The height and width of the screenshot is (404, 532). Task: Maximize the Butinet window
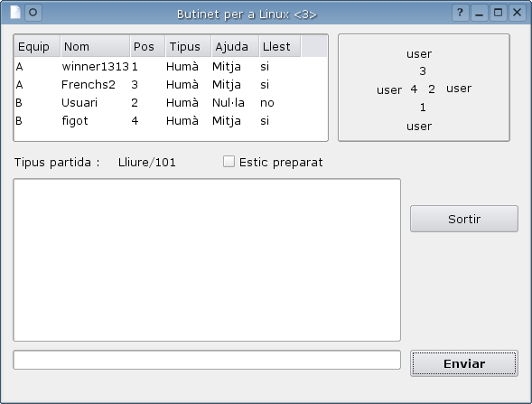tap(498, 13)
